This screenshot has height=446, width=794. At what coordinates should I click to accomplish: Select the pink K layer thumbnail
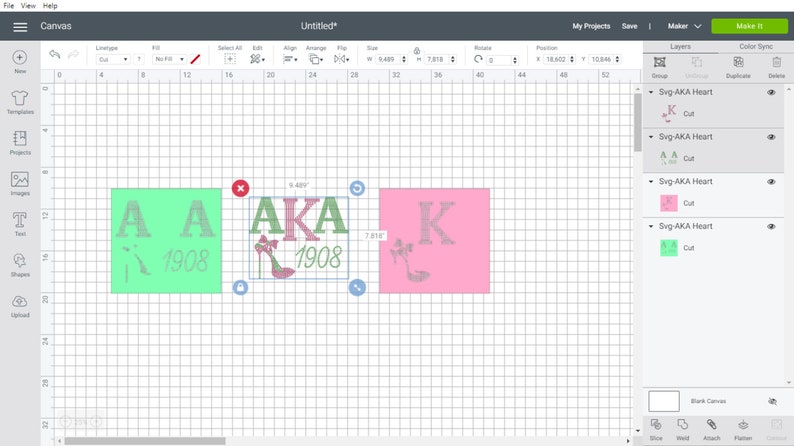tap(668, 203)
